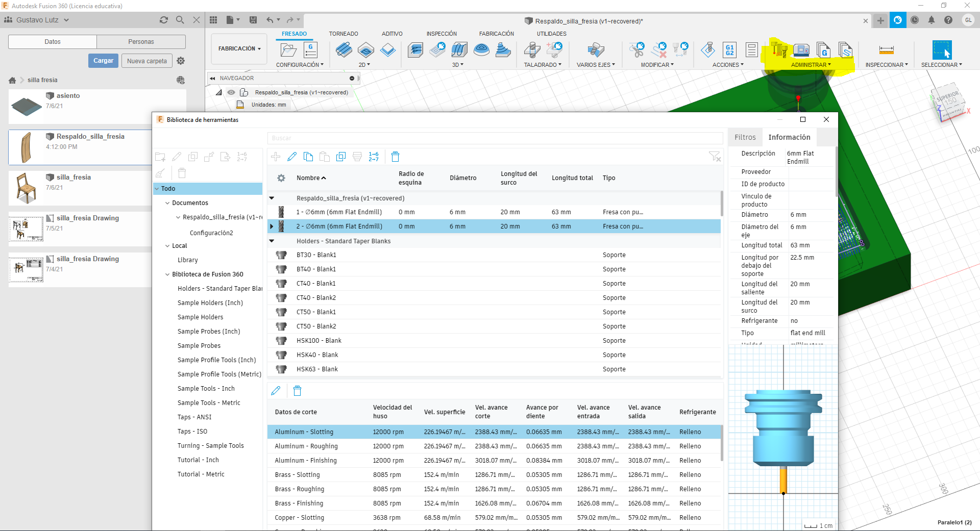
Task: Click edit cutting data pencil icon
Action: coord(276,391)
